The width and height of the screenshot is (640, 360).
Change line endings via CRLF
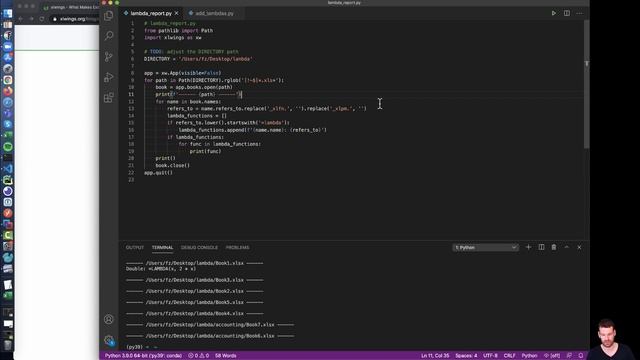(509, 356)
